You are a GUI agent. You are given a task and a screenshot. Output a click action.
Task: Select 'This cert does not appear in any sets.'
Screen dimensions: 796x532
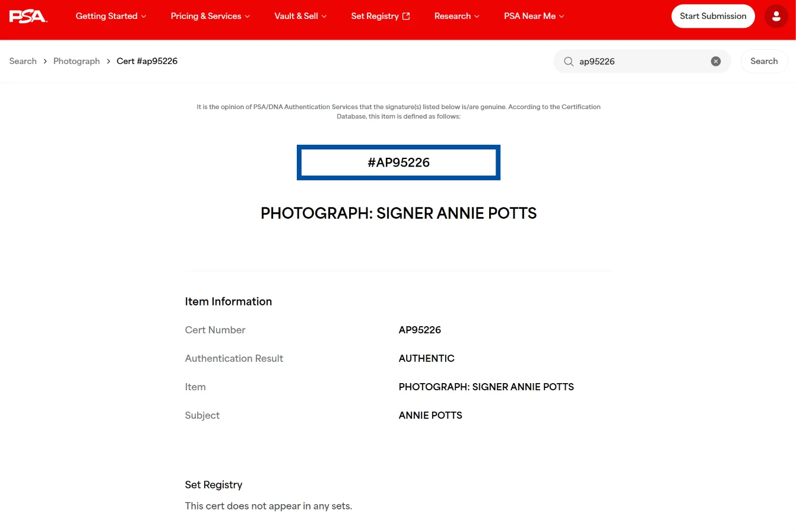point(268,506)
